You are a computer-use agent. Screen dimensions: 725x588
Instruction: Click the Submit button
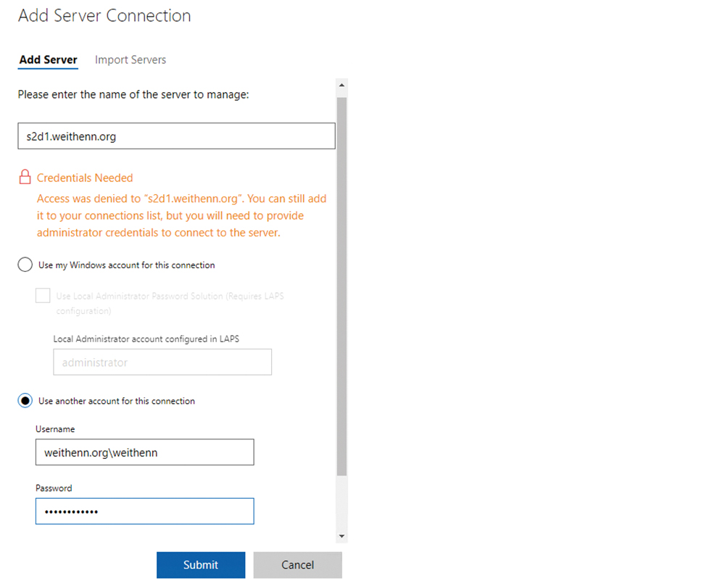tap(201, 565)
